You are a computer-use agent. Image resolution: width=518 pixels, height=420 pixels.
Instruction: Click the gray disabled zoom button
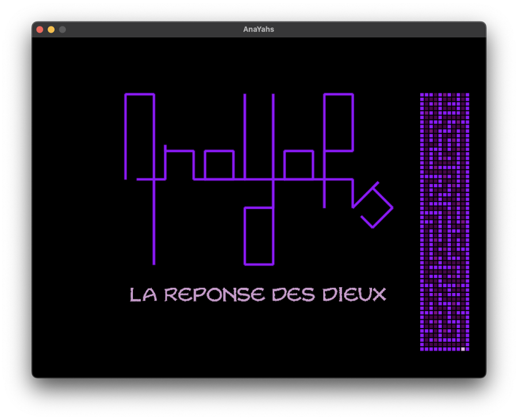[x=63, y=29]
